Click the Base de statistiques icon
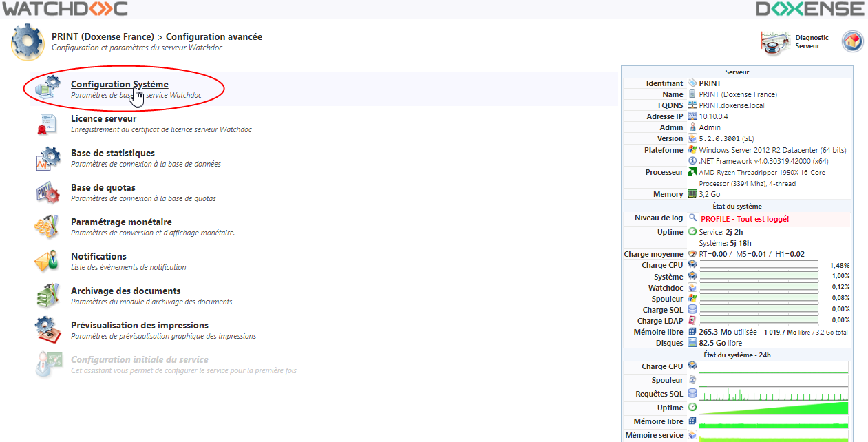 (x=48, y=158)
